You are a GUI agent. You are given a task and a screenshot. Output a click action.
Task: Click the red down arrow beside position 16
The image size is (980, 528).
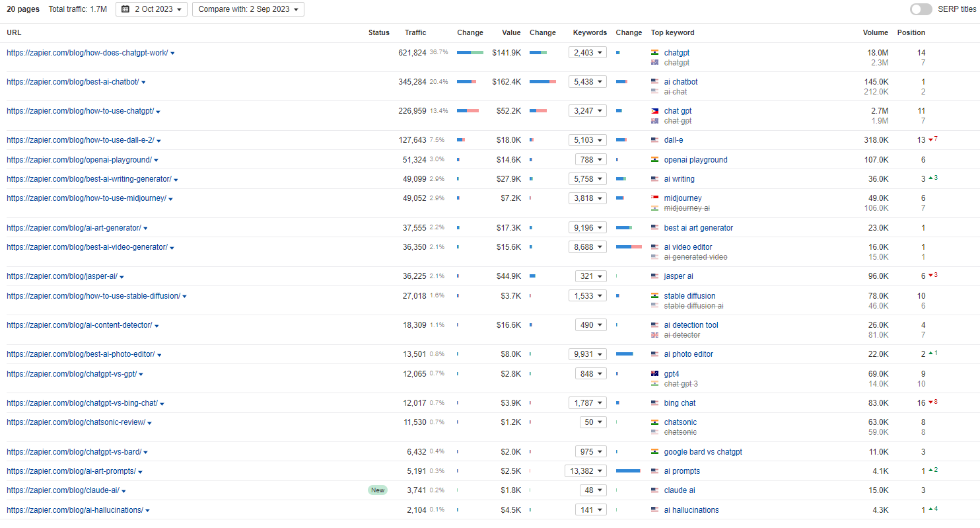coord(930,402)
